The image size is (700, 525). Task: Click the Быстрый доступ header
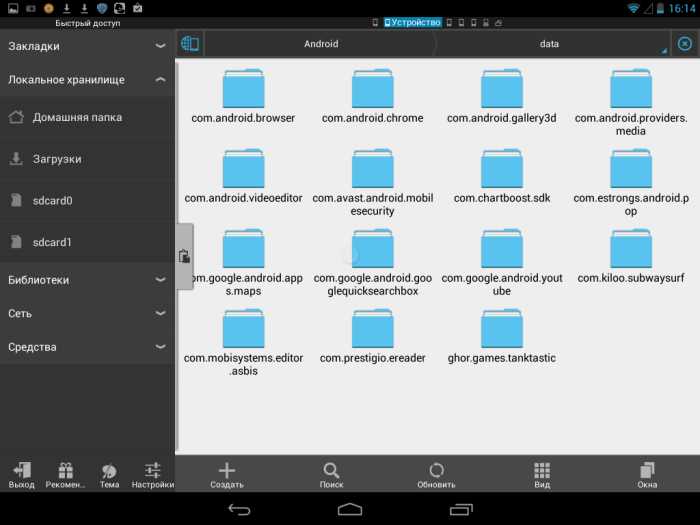click(x=88, y=23)
